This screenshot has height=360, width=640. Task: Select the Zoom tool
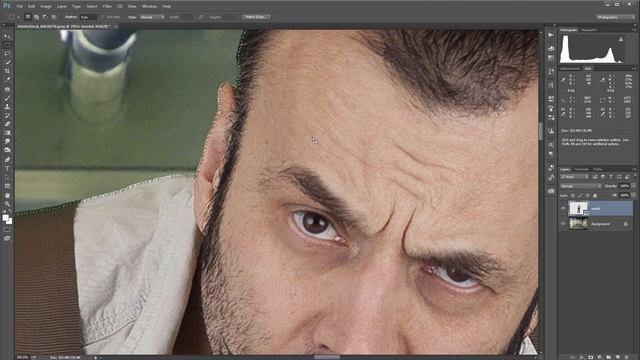[7, 204]
